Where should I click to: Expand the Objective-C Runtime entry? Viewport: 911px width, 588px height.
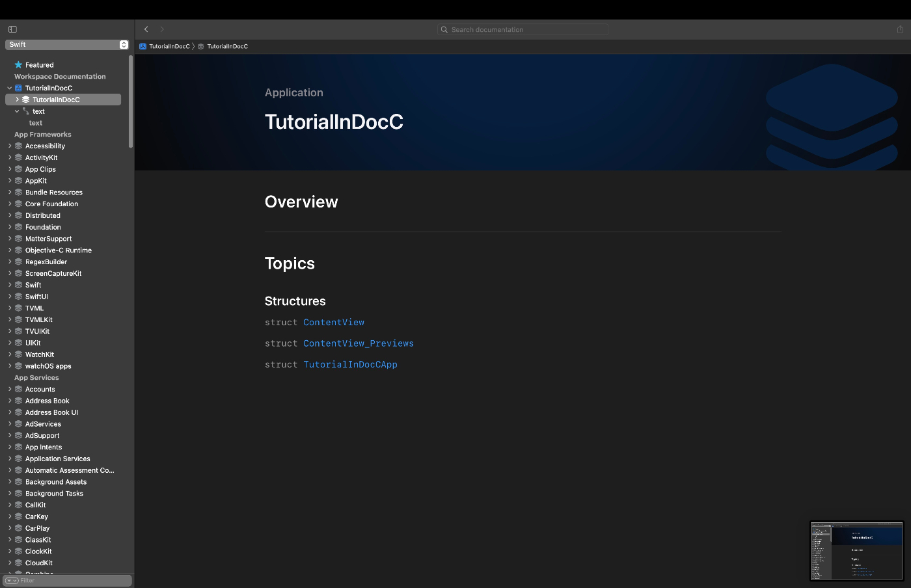9,250
